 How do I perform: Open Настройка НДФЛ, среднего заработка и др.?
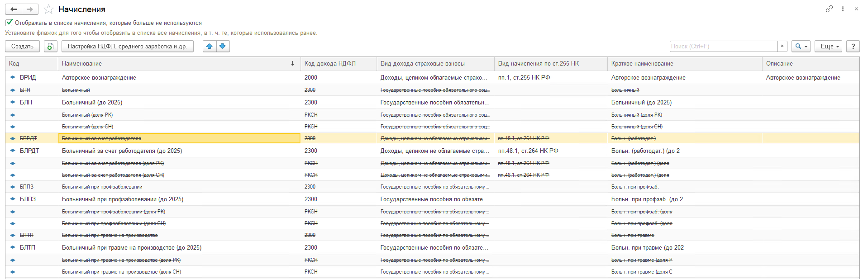[127, 46]
